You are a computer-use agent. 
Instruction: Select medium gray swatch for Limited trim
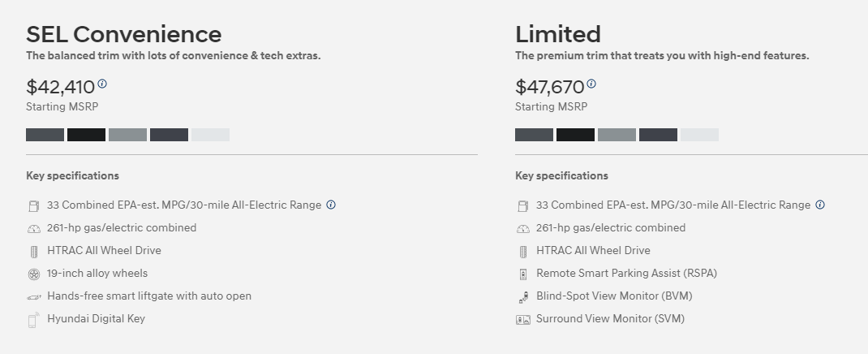[x=617, y=135]
